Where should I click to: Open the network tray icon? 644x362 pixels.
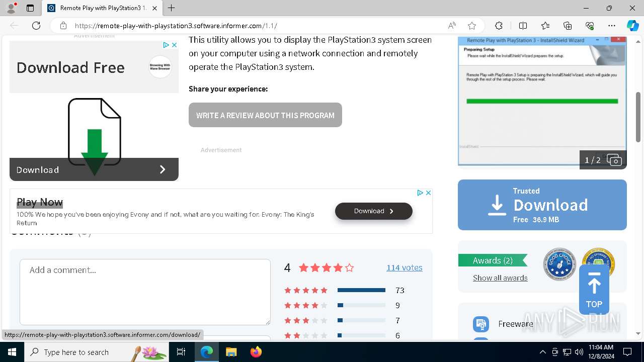567,352
